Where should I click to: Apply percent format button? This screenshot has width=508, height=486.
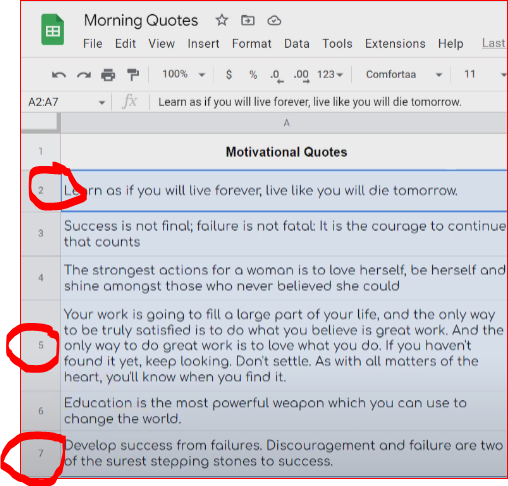(253, 75)
